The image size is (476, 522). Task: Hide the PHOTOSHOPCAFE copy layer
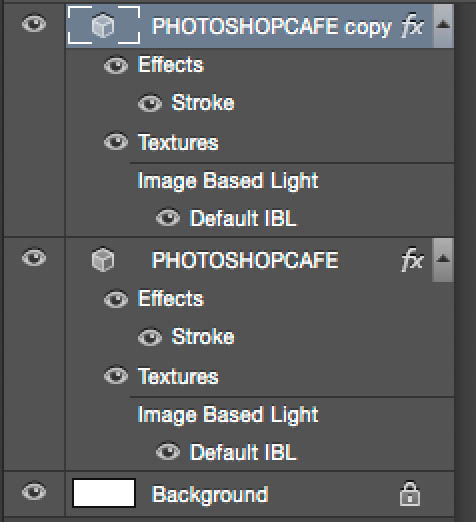point(34,24)
